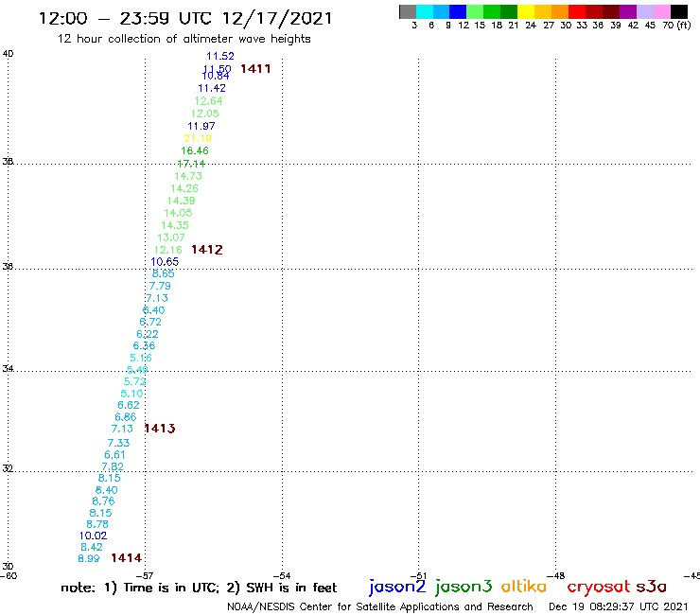The width and height of the screenshot is (700, 615).
Task: Click the wave height value 10.02
Action: tap(94, 536)
